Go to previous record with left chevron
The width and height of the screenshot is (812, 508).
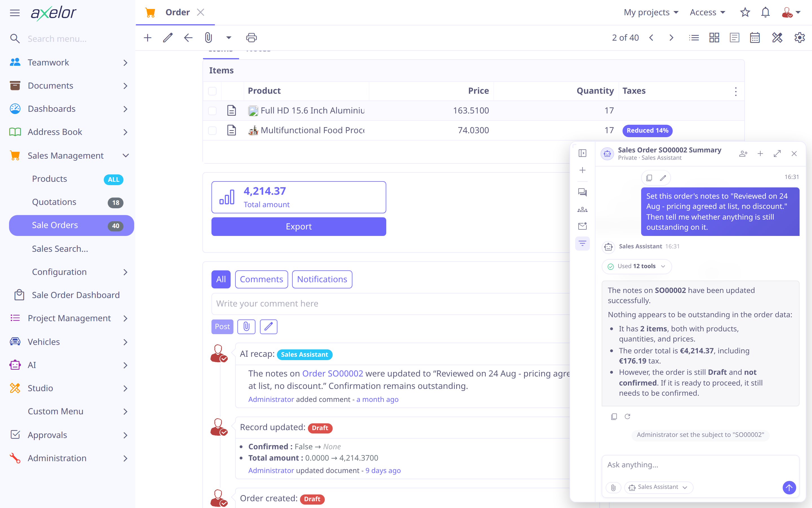(x=651, y=38)
